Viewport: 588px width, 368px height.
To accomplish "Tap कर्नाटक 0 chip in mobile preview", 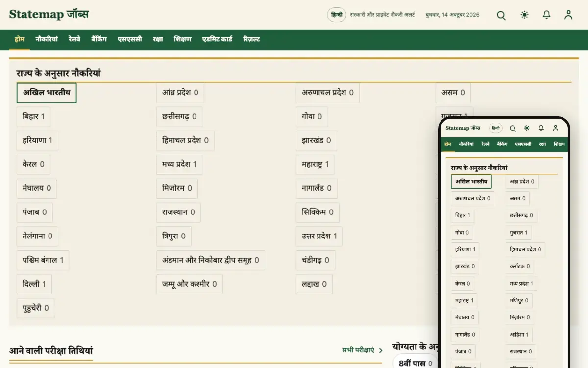I will [520, 267].
